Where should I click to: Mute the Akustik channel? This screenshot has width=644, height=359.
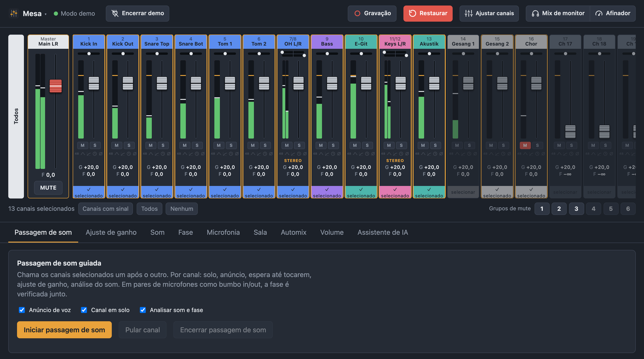(x=423, y=145)
